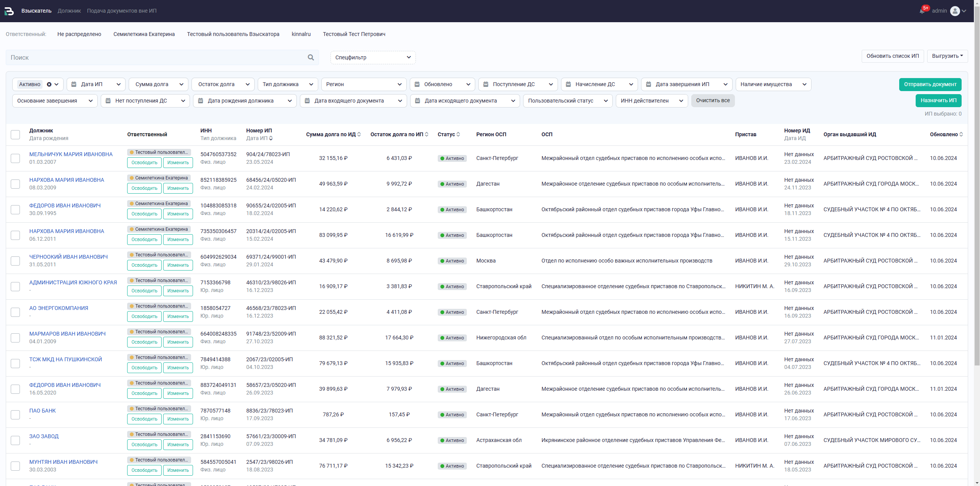Image resolution: width=980 pixels, height=486 pixels.
Task: Switch to the Должник section
Action: (69, 11)
